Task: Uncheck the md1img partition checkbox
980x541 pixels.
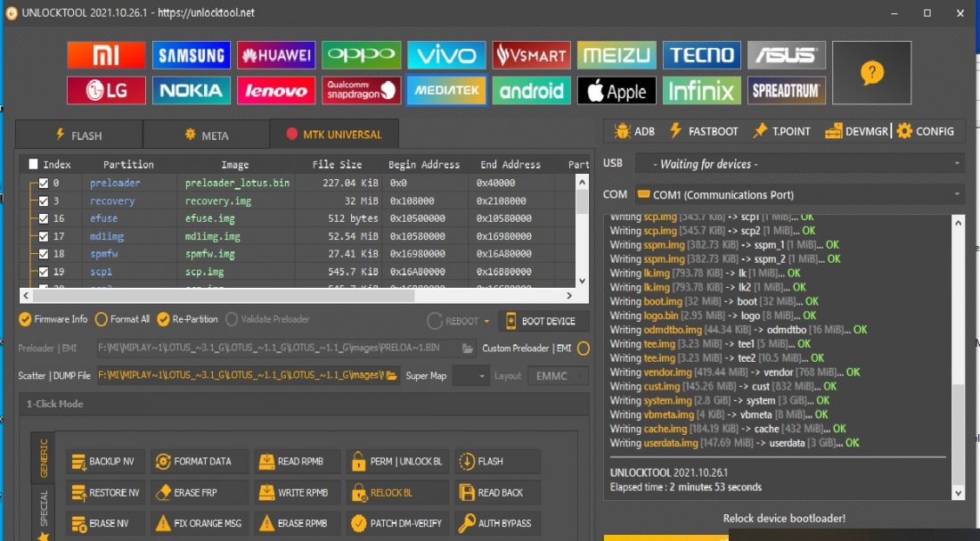Action: [x=43, y=236]
